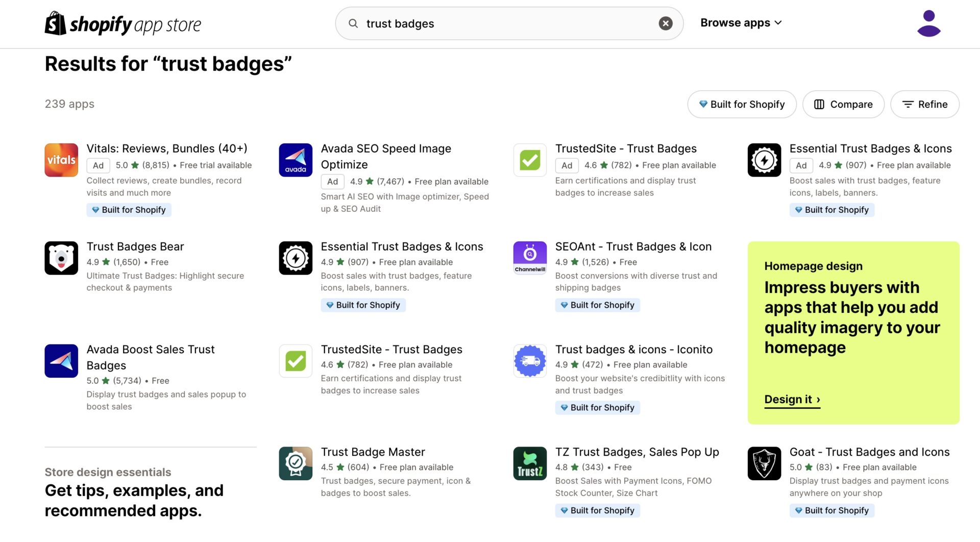Toggle the Built for Shopify filter
This screenshot has height=542, width=980.
tap(742, 104)
